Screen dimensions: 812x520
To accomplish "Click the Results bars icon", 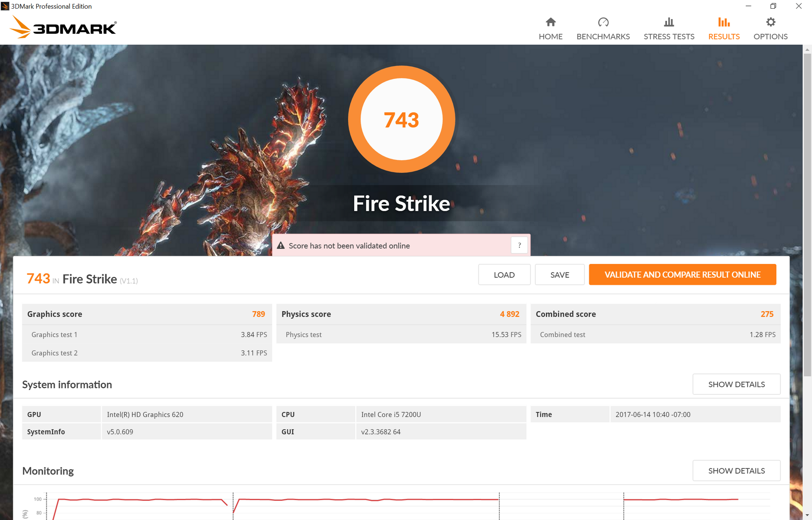I will (x=724, y=22).
